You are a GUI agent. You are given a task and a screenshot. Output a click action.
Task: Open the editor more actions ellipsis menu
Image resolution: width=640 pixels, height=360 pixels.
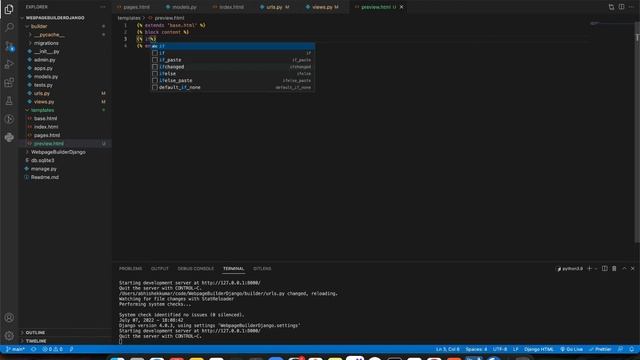[631, 7]
